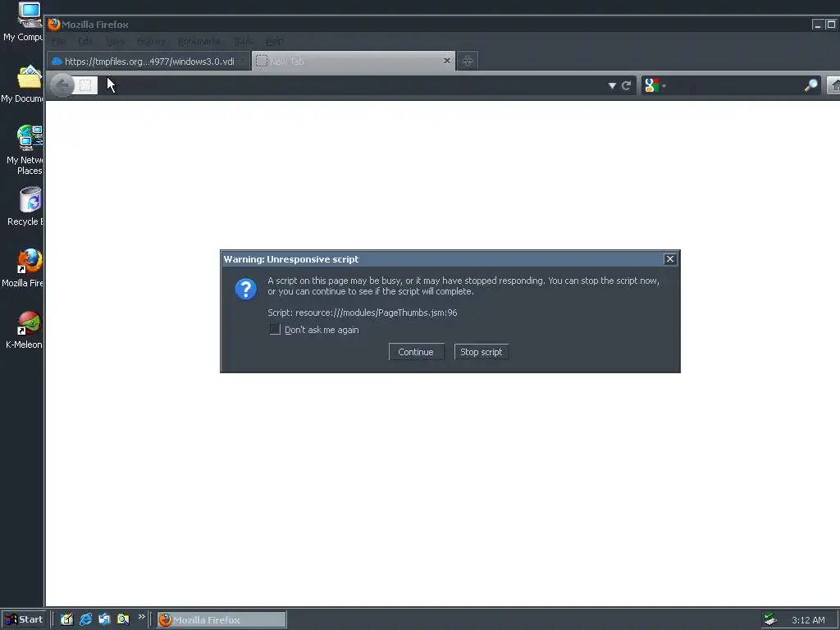This screenshot has height=630, width=840.
Task: Click in the Google search box
Action: click(735, 85)
